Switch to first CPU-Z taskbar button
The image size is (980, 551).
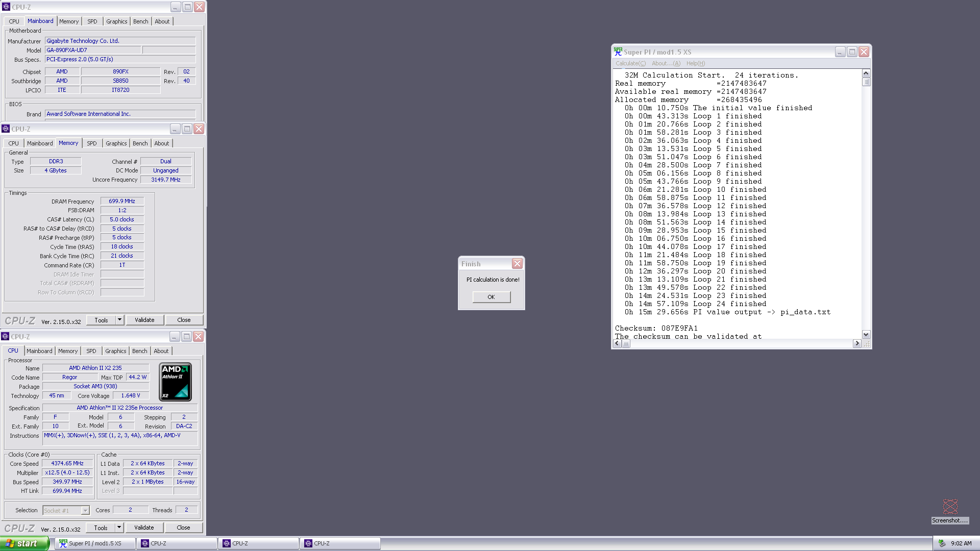177,543
